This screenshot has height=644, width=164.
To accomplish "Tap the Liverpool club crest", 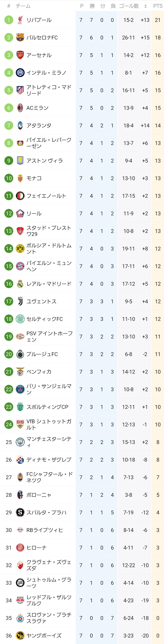I will (20, 20).
